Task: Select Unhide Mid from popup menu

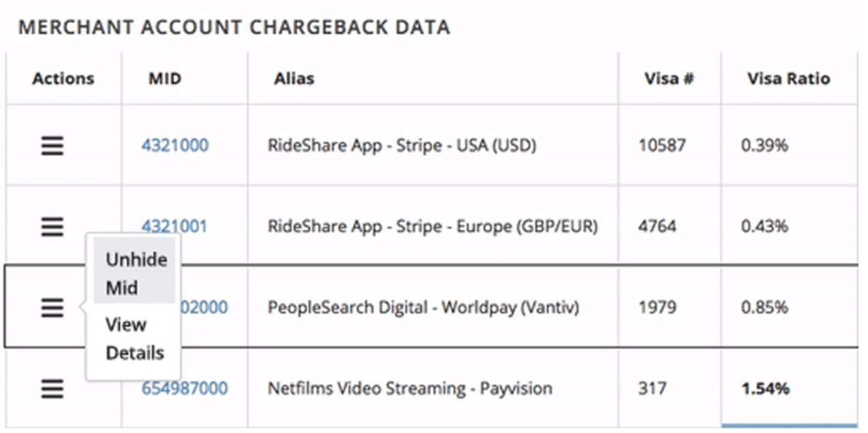Action: pyautogui.click(x=135, y=274)
